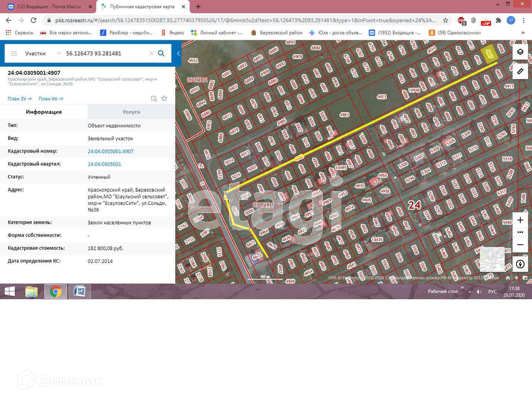
Task: Add the parcel to favorites with the star icon
Action: pos(164,98)
